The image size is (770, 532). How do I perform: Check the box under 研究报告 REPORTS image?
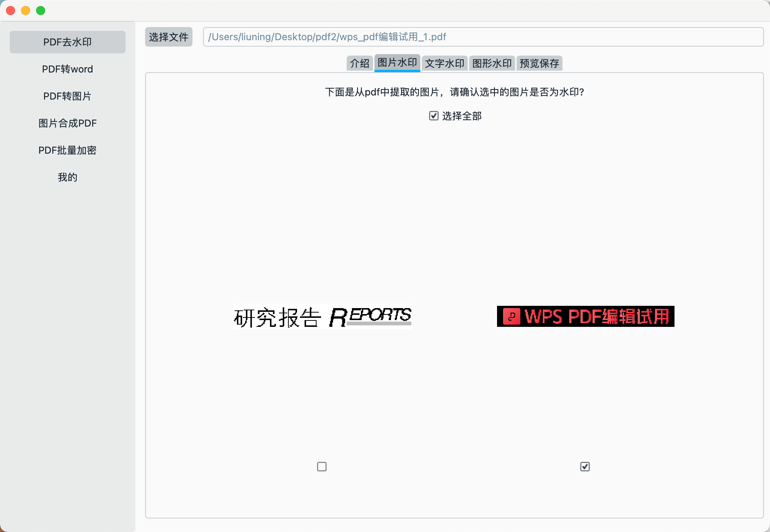click(322, 467)
